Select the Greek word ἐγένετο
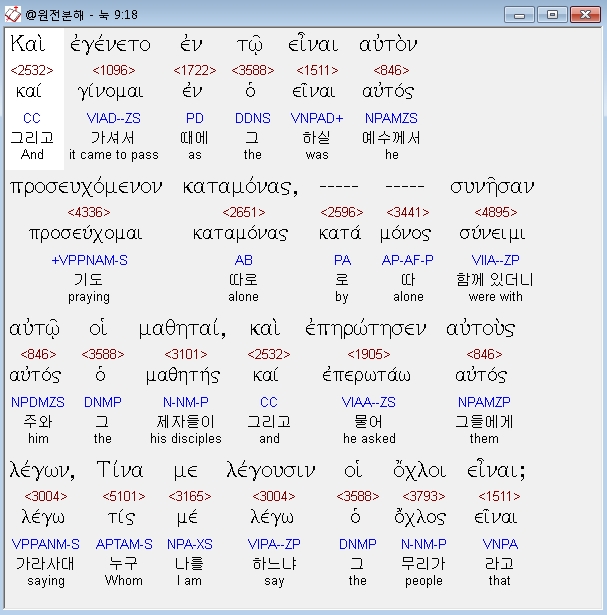Screen dimensions: 607x615 tap(110, 44)
